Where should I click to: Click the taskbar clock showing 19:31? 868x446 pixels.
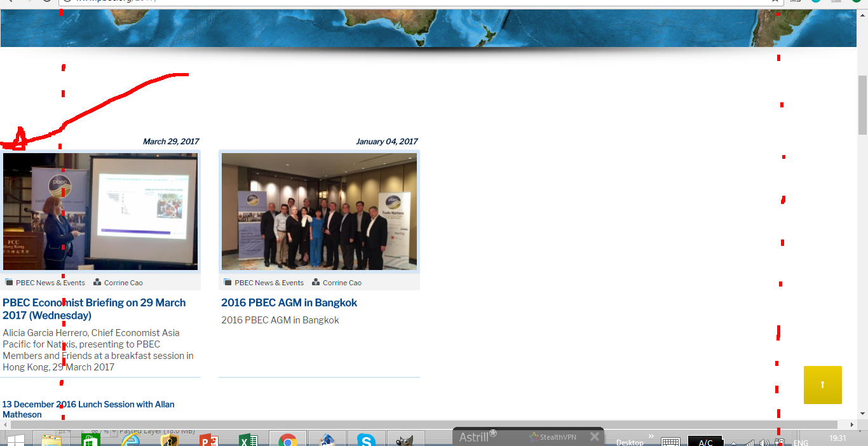click(837, 439)
